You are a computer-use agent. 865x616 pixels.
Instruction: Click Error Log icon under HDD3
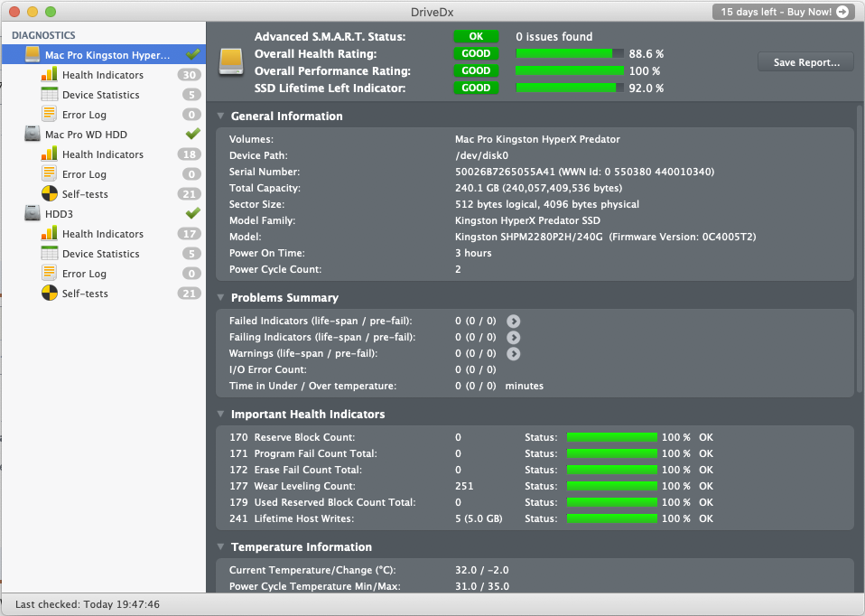point(49,273)
